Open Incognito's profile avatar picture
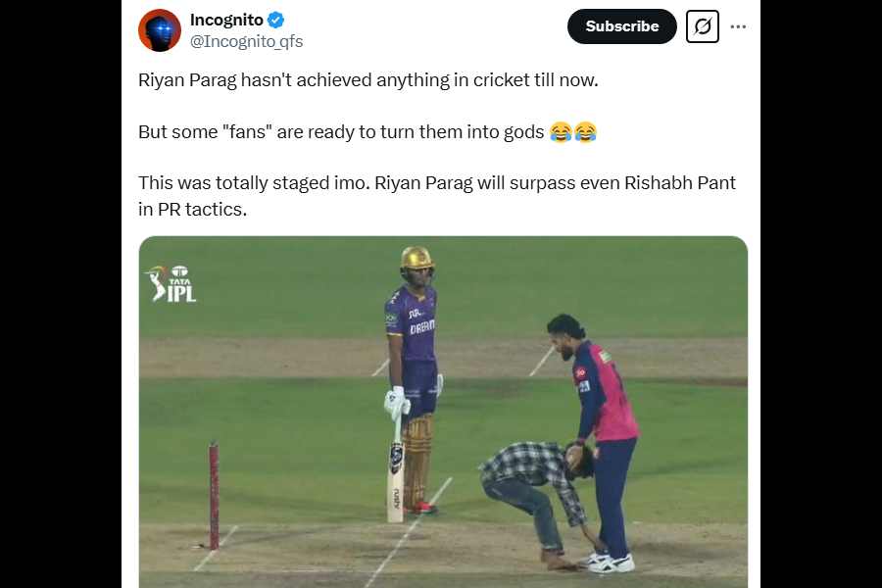 click(x=160, y=29)
